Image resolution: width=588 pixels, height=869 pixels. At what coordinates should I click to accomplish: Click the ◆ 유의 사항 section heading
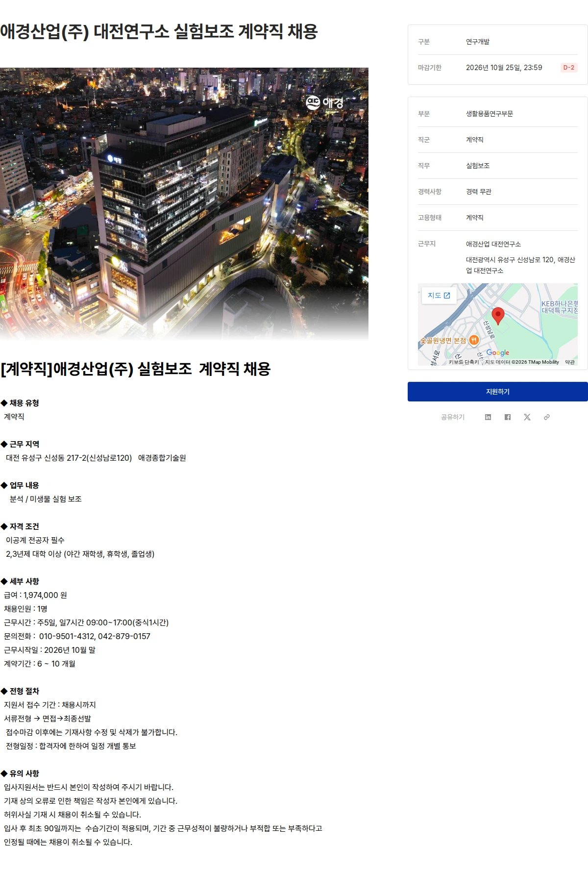pyautogui.click(x=20, y=773)
